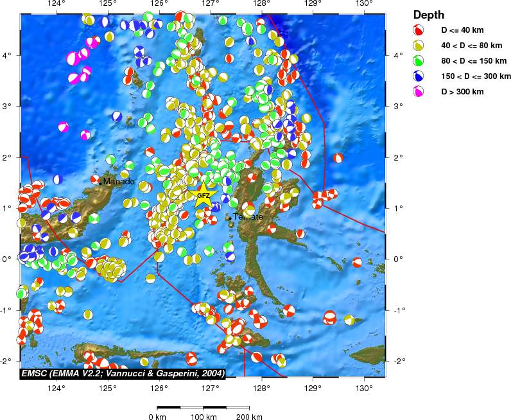Select the Ternate city marker dot
Image resolution: width=511 pixels, height=420 pixels.
(x=229, y=218)
